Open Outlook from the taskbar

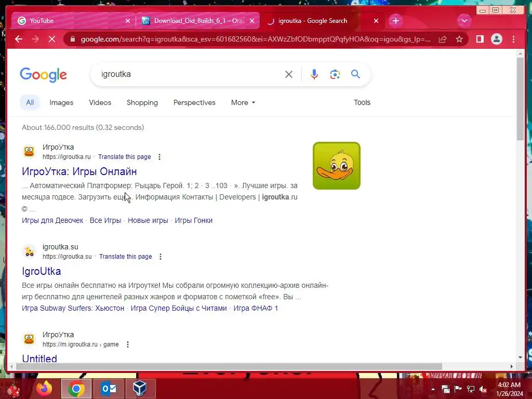click(x=109, y=389)
